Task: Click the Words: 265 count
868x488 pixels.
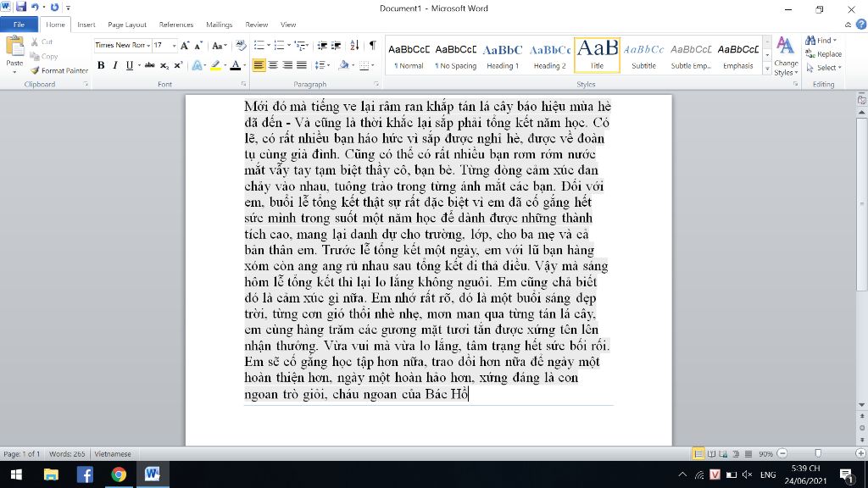Action: (67, 454)
